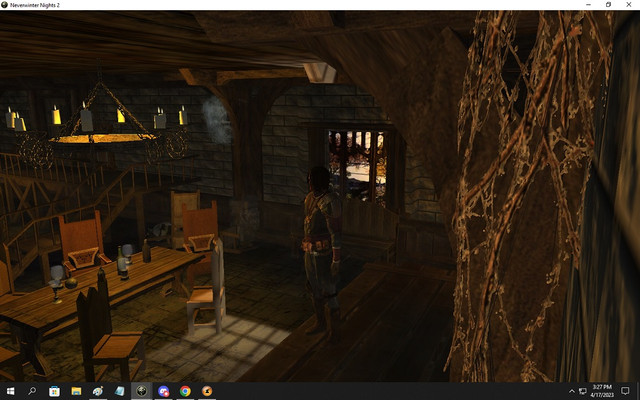Image resolution: width=640 pixels, height=400 pixels.
Task: Restore down the Neverwinter Nights 2 window
Action: tap(608, 4)
